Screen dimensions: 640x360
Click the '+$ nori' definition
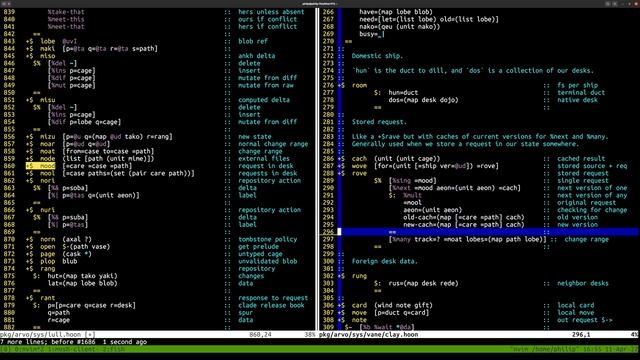click(40, 181)
